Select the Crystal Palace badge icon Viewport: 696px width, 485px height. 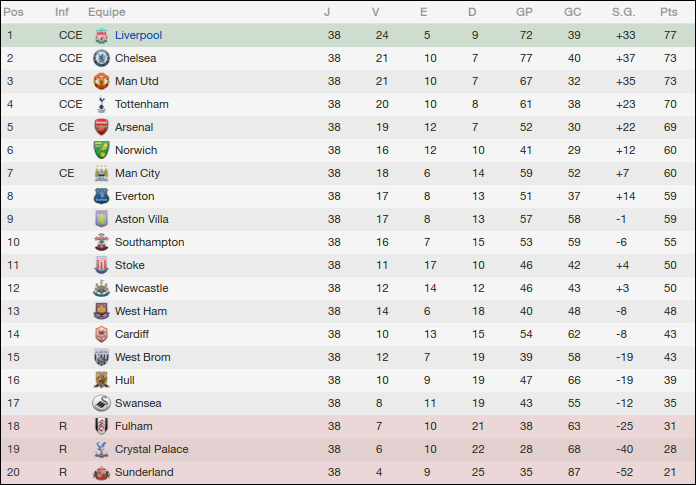pos(100,449)
